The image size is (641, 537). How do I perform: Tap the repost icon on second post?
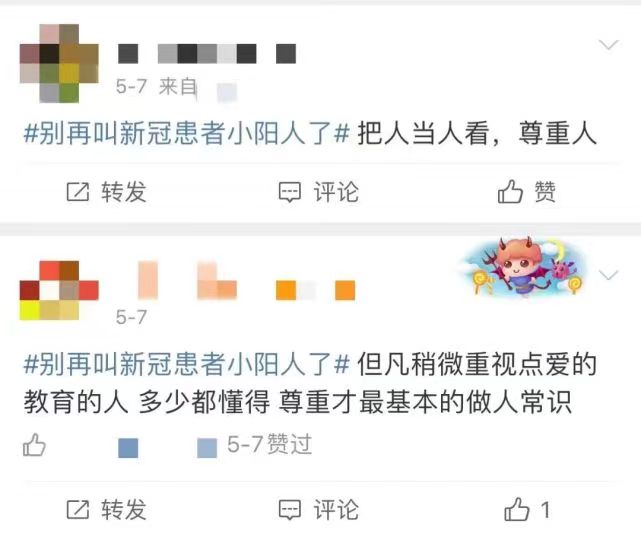78,509
